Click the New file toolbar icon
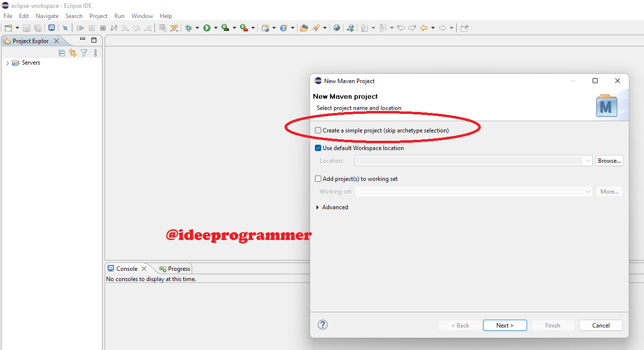The image size is (644, 350). tap(8, 28)
